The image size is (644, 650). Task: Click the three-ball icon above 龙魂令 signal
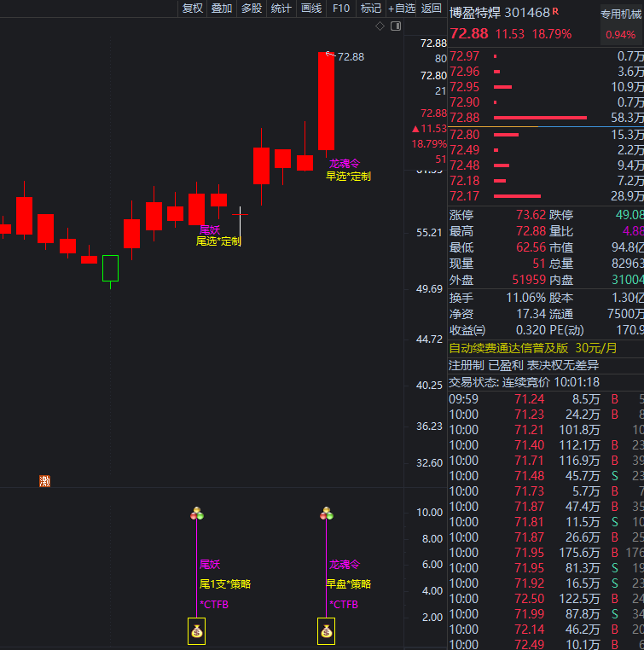[326, 513]
